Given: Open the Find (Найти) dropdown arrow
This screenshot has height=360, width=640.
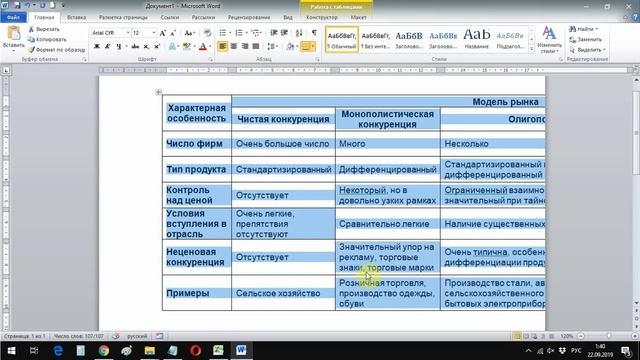Looking at the screenshot, I should coord(597,29).
